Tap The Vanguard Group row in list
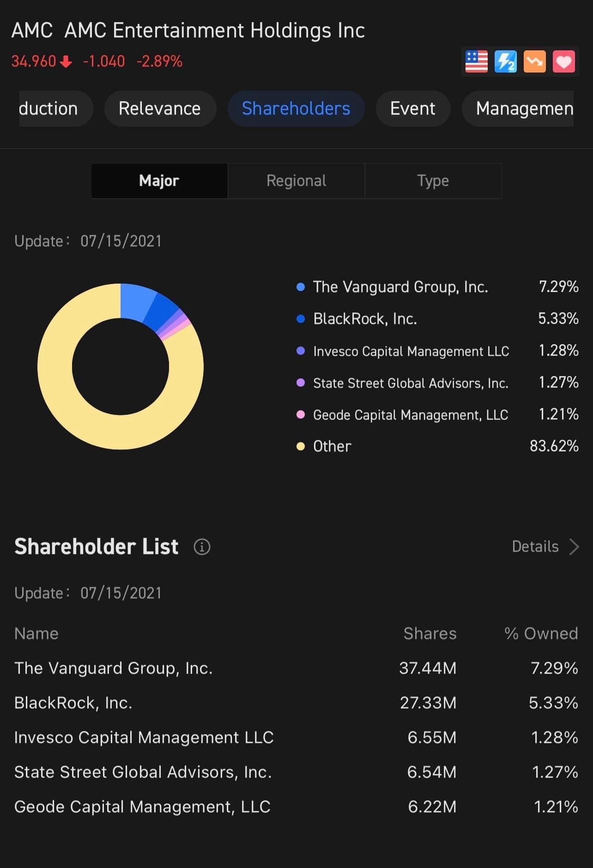593x868 pixels. click(296, 668)
